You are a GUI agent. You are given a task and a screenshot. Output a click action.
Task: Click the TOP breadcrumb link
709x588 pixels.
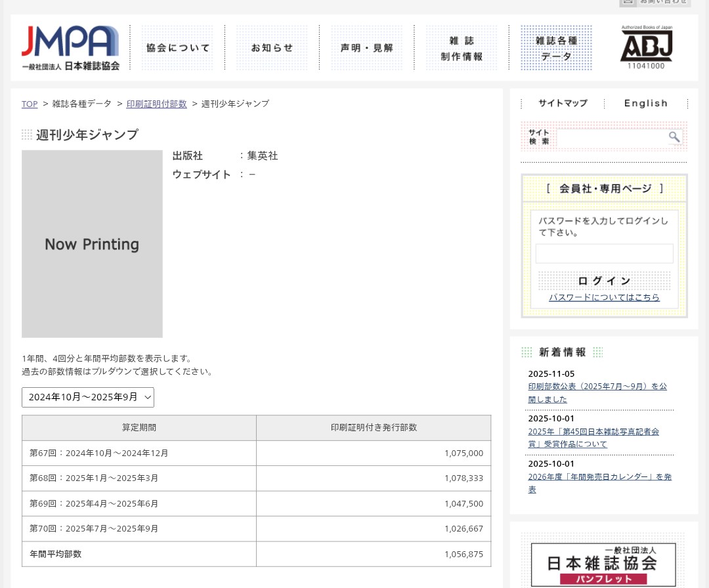click(30, 104)
